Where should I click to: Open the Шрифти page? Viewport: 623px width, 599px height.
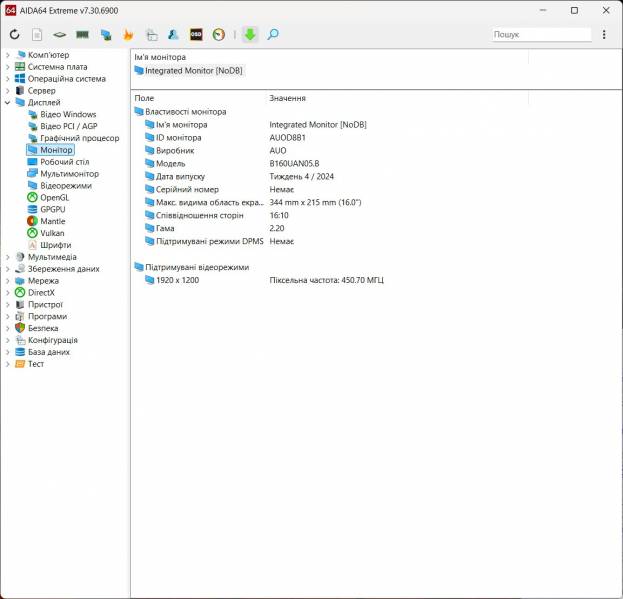(50, 245)
